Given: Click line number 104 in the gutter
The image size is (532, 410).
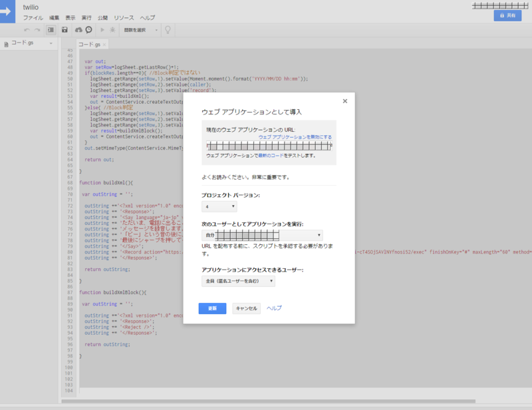Looking at the screenshot, I should coord(69,391).
